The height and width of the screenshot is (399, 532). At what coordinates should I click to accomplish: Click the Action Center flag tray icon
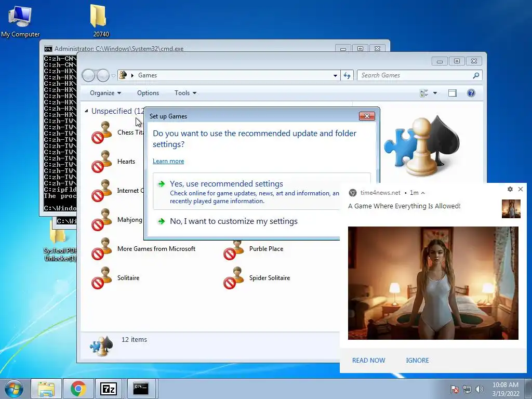455,389
